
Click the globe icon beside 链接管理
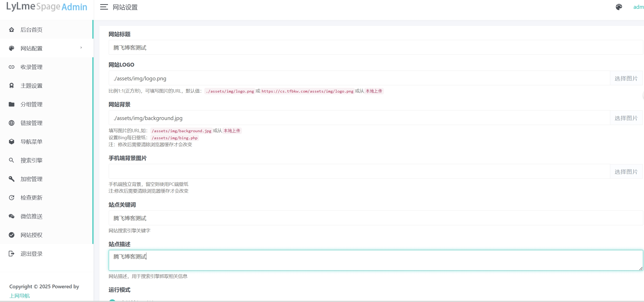11,123
